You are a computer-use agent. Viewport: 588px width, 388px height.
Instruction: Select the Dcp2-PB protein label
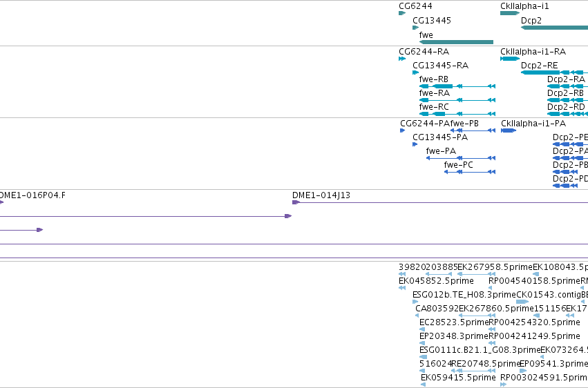coord(570,165)
